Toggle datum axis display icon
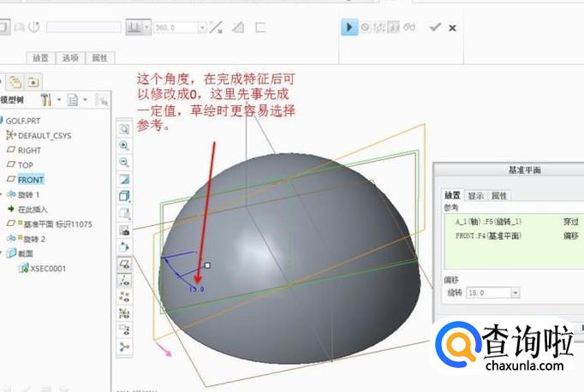584x392 pixels. pyautogui.click(x=125, y=280)
